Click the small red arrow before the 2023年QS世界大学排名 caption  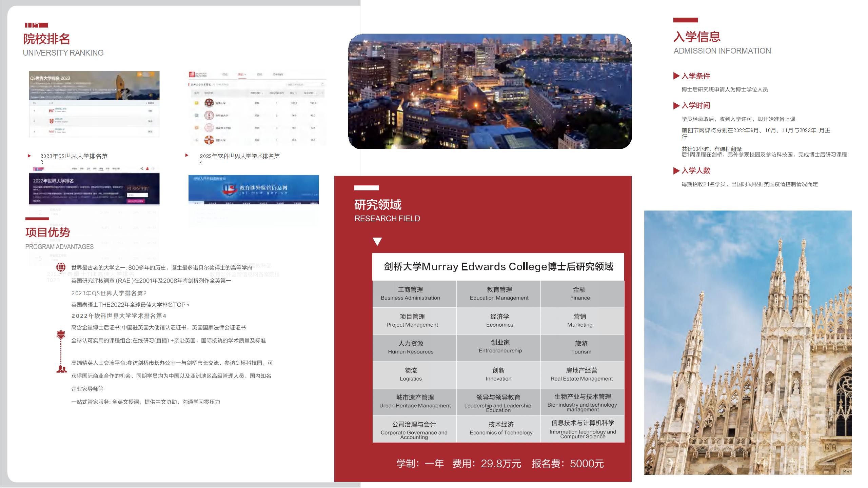(x=29, y=156)
